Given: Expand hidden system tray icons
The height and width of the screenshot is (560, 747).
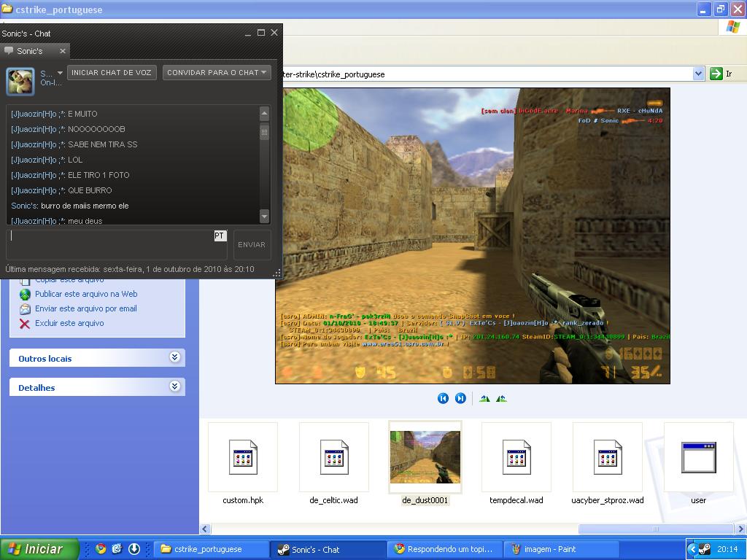Looking at the screenshot, I should click(692, 549).
